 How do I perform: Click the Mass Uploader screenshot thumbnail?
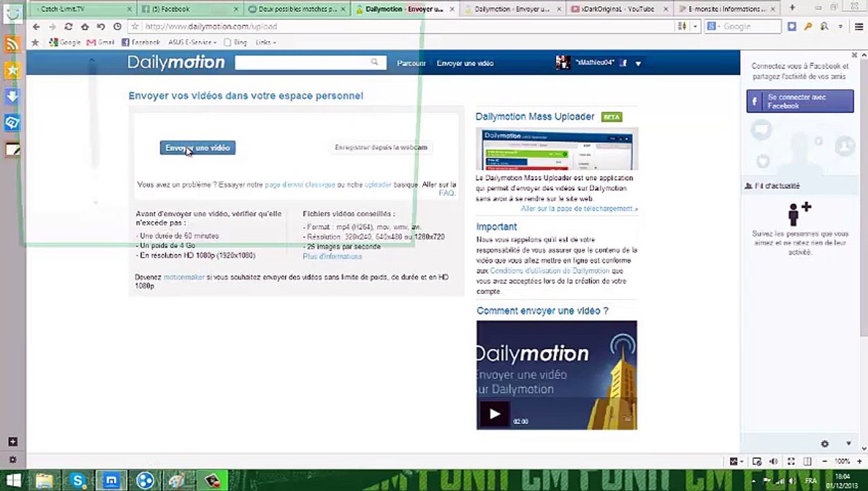557,149
